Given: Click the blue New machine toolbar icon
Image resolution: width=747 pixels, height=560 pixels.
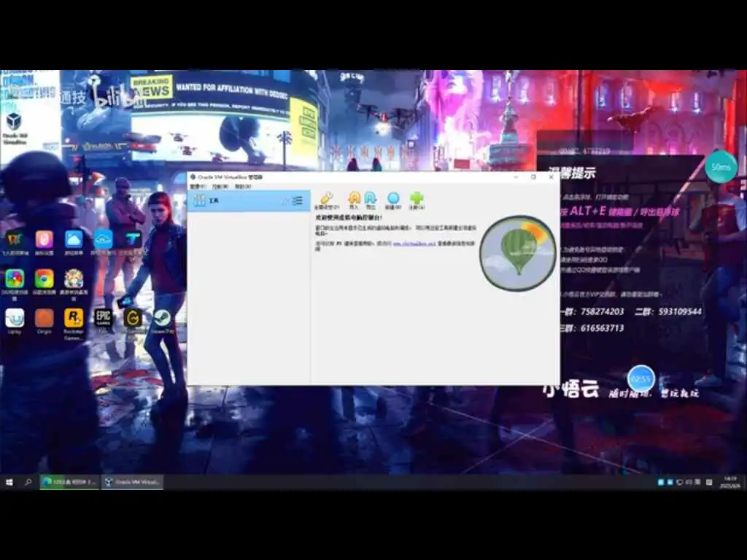Looking at the screenshot, I should pos(393,200).
